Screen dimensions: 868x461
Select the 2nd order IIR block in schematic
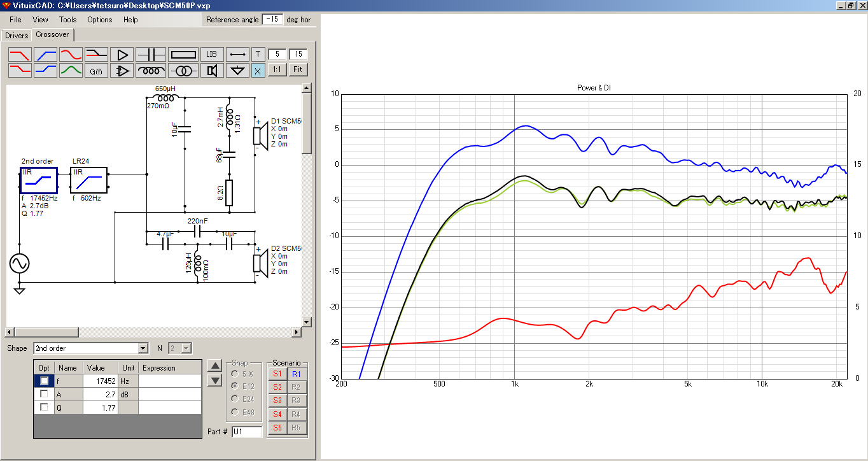38,180
